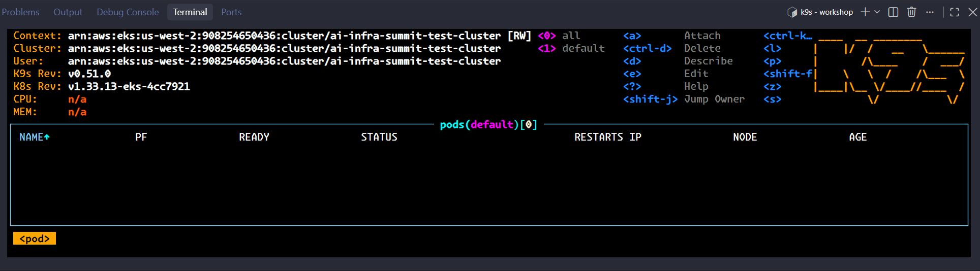Click the <p> shortcut hint
The height and width of the screenshot is (271, 980).
773,61
